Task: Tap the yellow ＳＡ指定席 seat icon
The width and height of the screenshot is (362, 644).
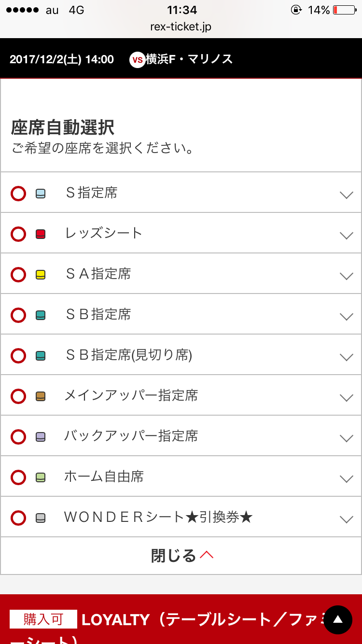Action: (41, 275)
